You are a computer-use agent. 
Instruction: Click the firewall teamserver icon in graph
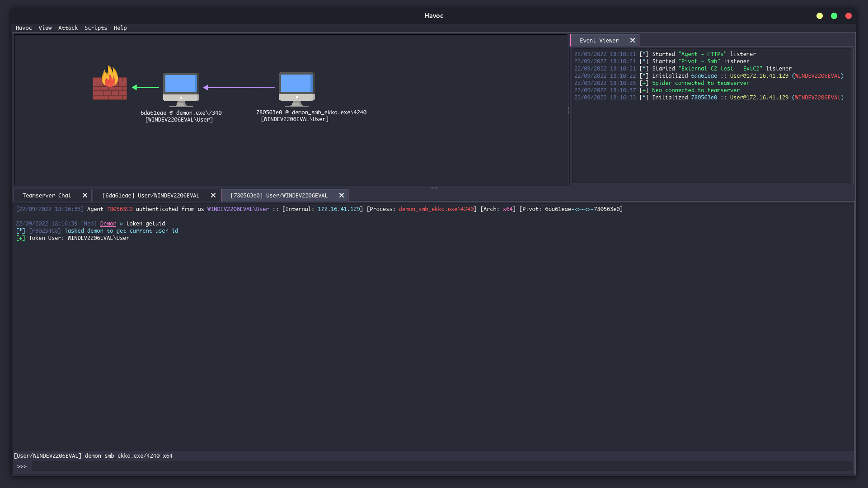pos(110,84)
